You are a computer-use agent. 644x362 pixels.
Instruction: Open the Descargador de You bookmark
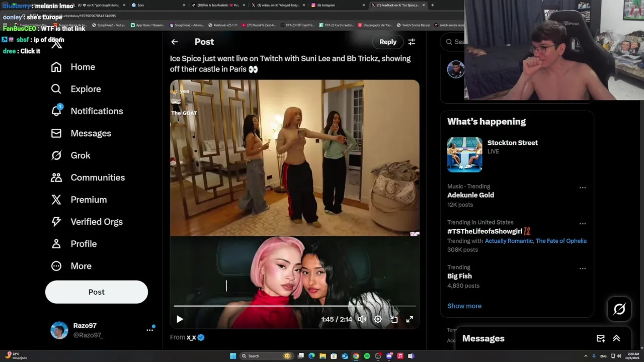[x=374, y=25]
